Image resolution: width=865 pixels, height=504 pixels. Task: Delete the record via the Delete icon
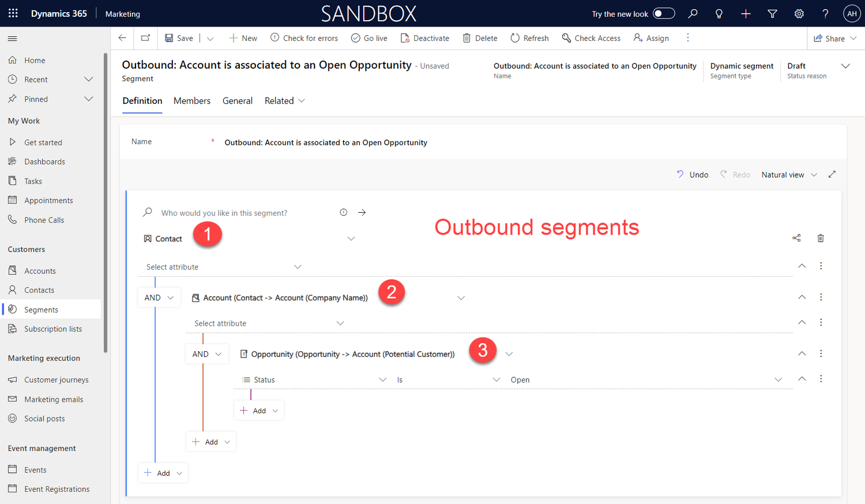(x=479, y=37)
